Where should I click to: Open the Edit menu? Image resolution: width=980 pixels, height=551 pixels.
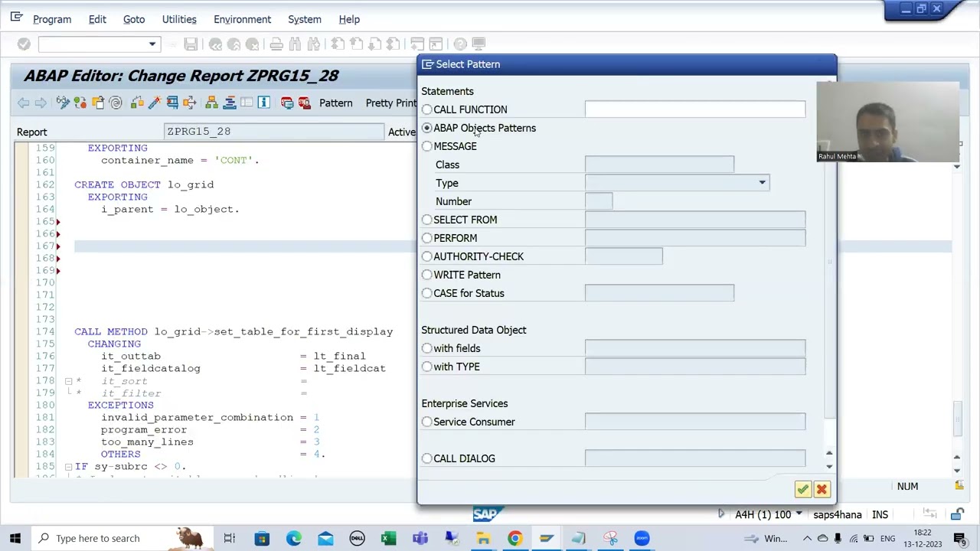pyautogui.click(x=97, y=19)
